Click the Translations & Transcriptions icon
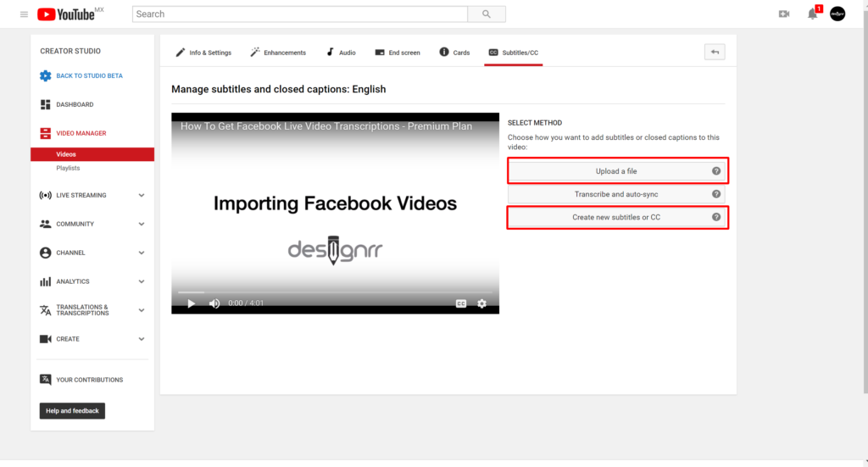Screen dimensions: 868x467 tap(46, 310)
